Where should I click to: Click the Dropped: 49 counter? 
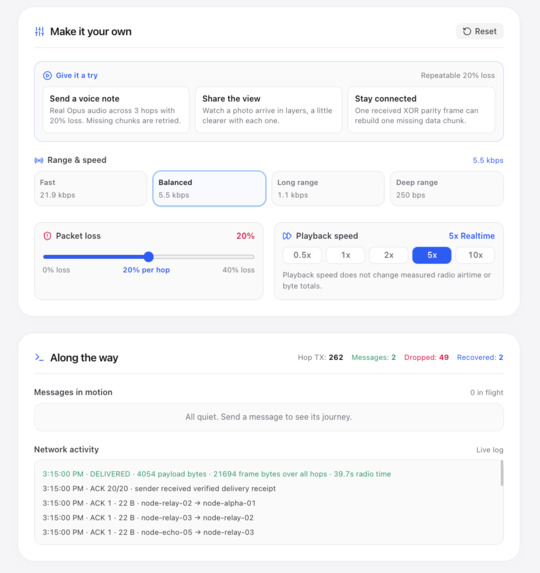click(426, 357)
